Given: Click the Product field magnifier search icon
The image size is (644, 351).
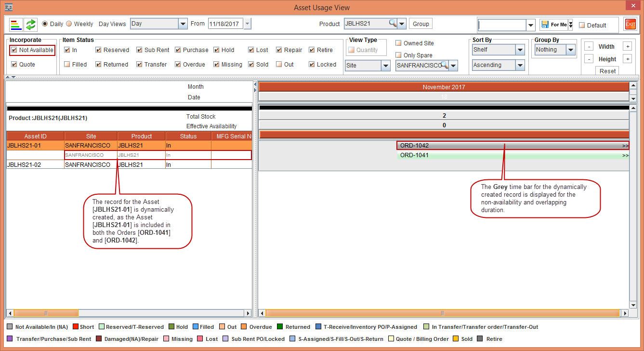Looking at the screenshot, I should (x=393, y=24).
